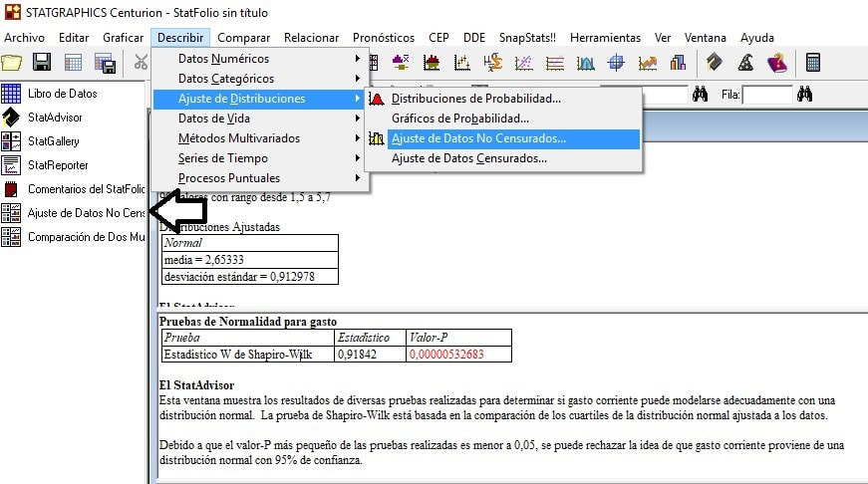
Task: Expand Datos de Vida submenu
Action: point(260,119)
